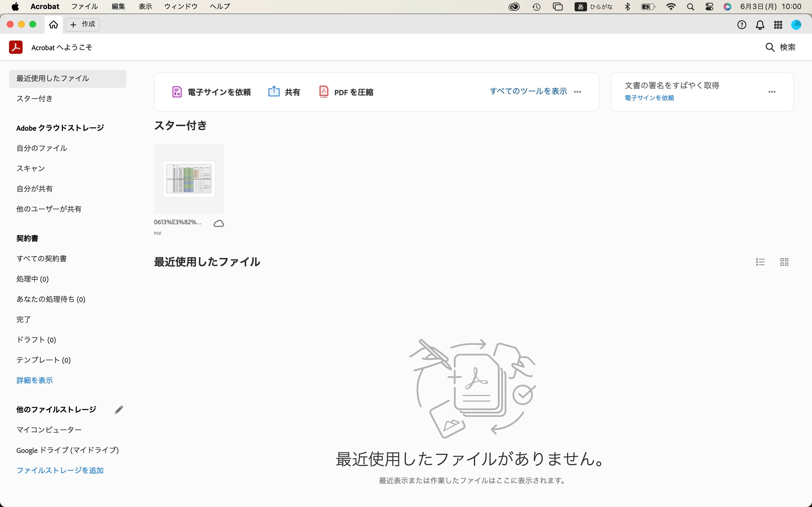Image resolution: width=812 pixels, height=507 pixels.
Task: Switch recent files to list view
Action: 760,262
